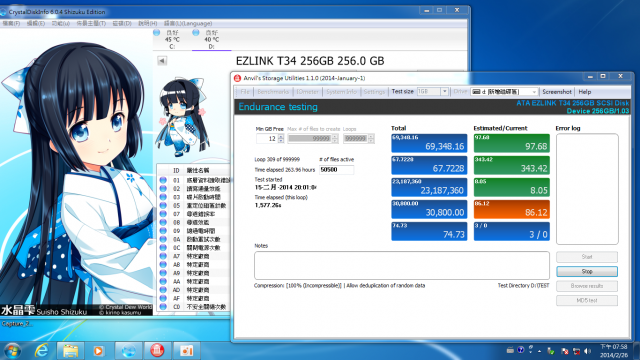Launch Internet Explorer from the taskbar

pyautogui.click(x=42, y=350)
